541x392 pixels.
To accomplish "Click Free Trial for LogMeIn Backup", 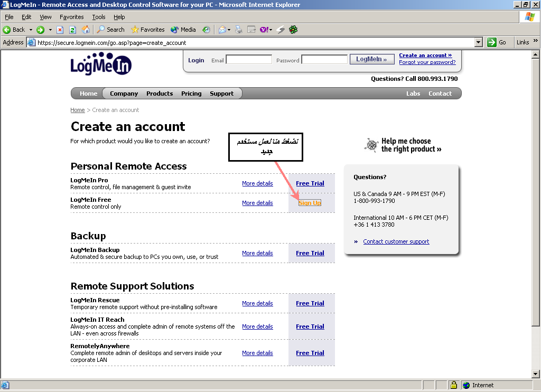I will (x=310, y=253).
